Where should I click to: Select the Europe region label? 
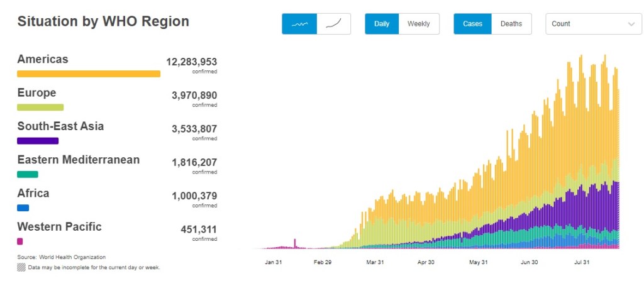(36, 93)
